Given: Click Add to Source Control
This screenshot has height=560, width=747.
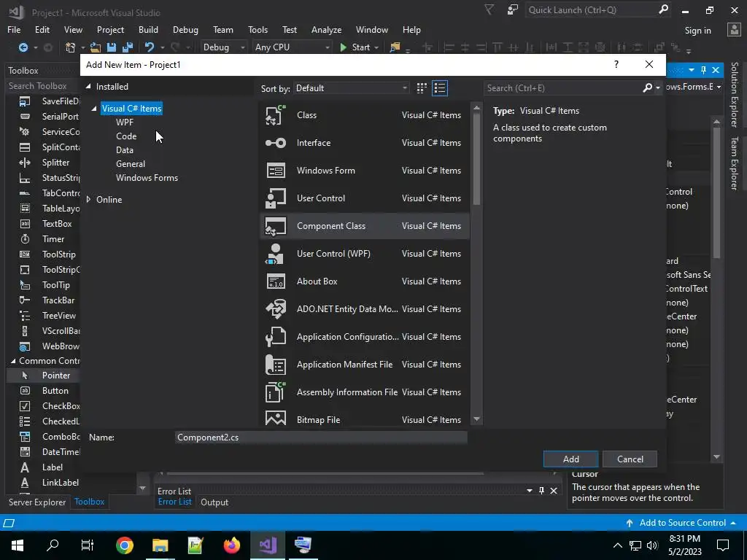Looking at the screenshot, I should (682, 523).
